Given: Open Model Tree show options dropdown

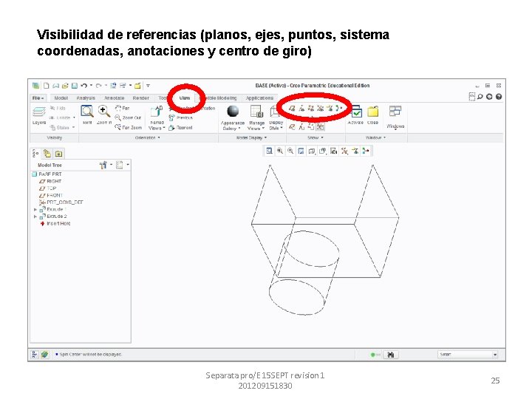Looking at the screenshot, I should 123,166.
